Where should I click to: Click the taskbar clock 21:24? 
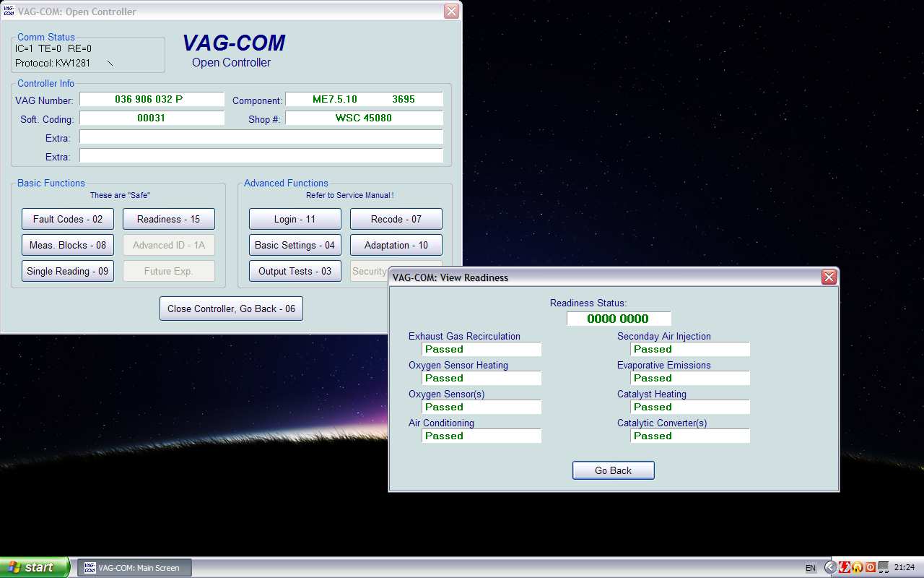[905, 568]
